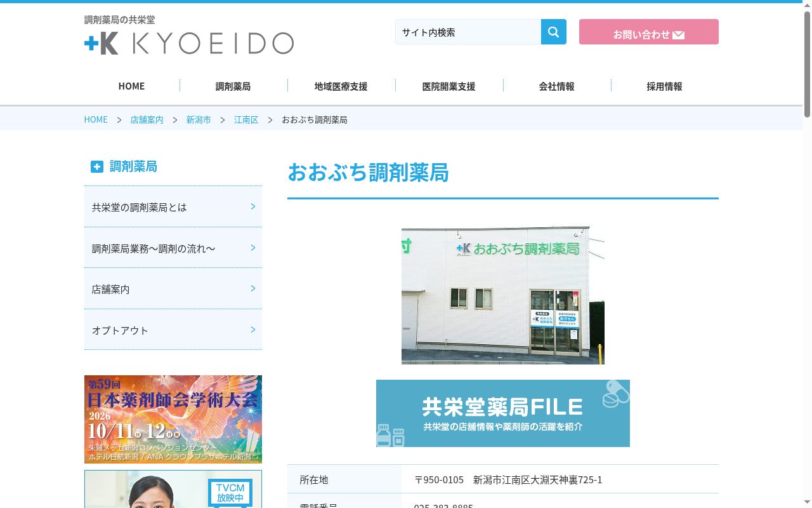
Task: Open the 共栄堂薬局FILE banner
Action: click(503, 413)
